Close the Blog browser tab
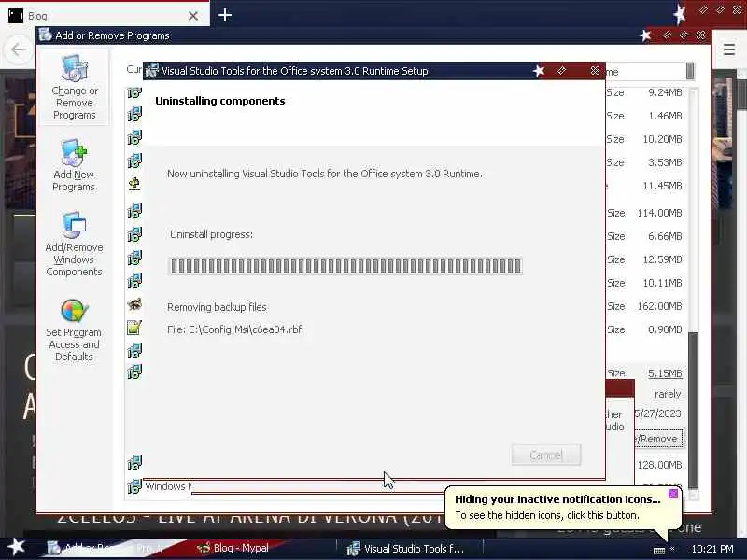 (193, 16)
